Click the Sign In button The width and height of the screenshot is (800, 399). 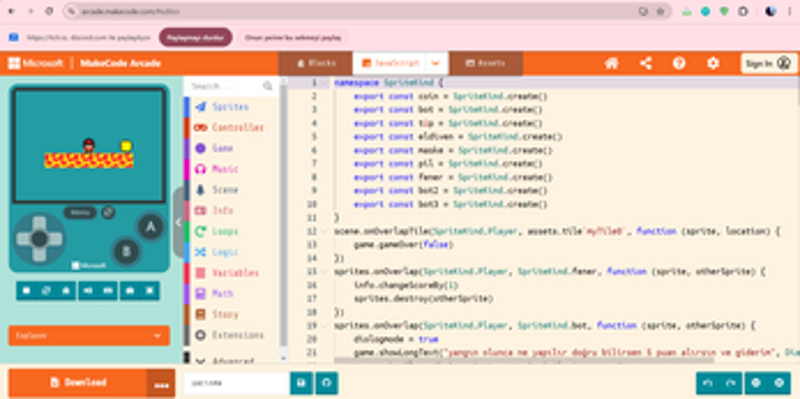[x=768, y=63]
